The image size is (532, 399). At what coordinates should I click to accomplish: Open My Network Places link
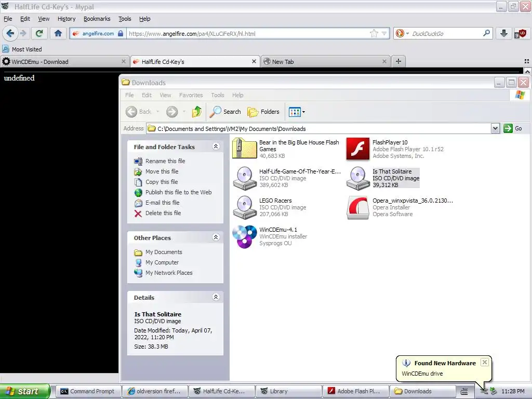[163, 273]
